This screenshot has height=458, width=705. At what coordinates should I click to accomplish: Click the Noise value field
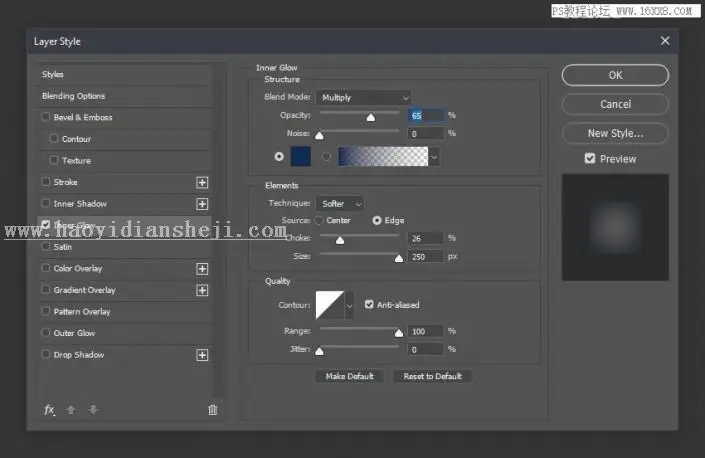click(x=426, y=133)
